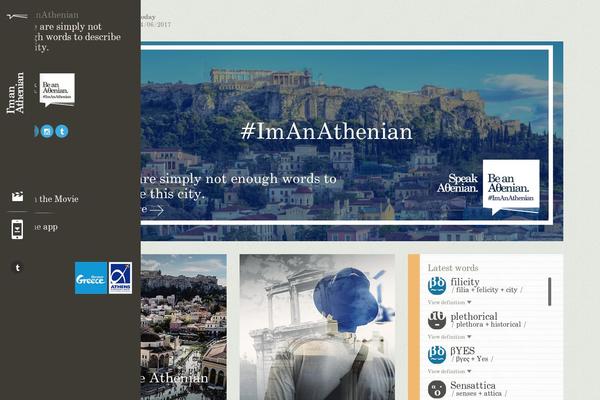Viewport: 600px width, 400px height.
Task: Click the text 'plethora + historical'
Action: click(x=488, y=325)
